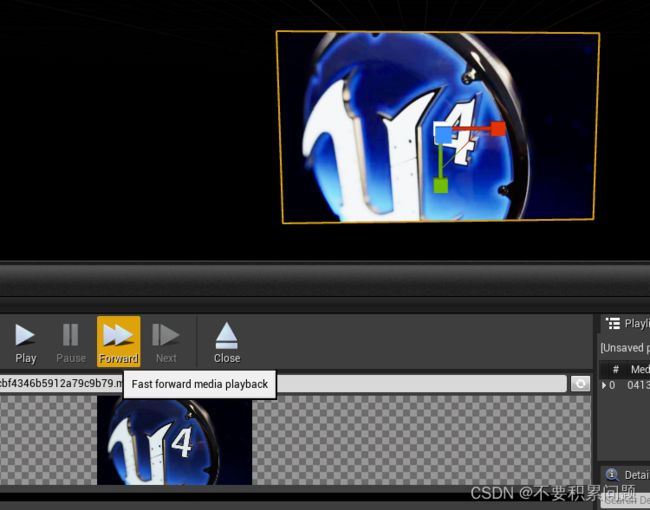Select the blue center gizmo handle

(443, 135)
